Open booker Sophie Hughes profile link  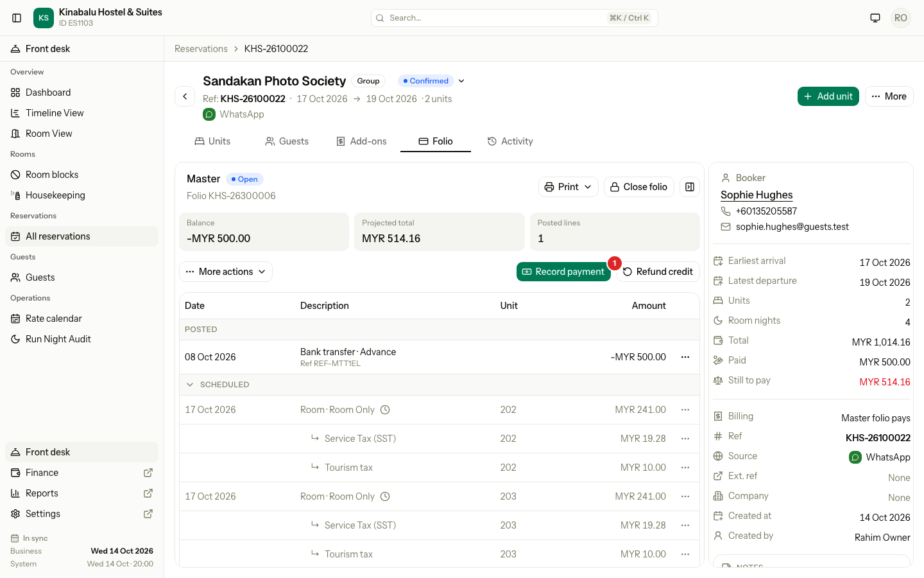coord(757,195)
